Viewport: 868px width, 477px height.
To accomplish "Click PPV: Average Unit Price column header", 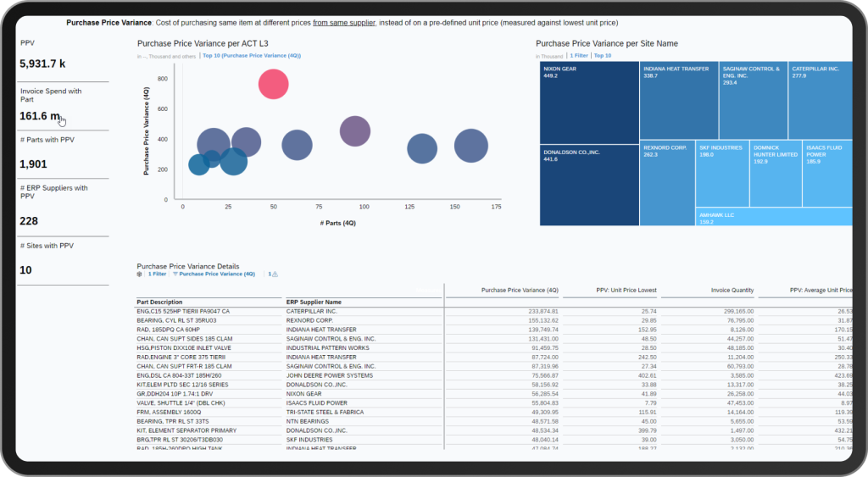I will (x=821, y=290).
